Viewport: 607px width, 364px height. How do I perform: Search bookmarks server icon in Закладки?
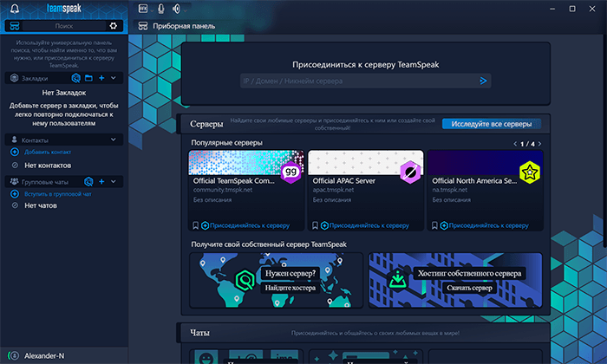point(76,78)
